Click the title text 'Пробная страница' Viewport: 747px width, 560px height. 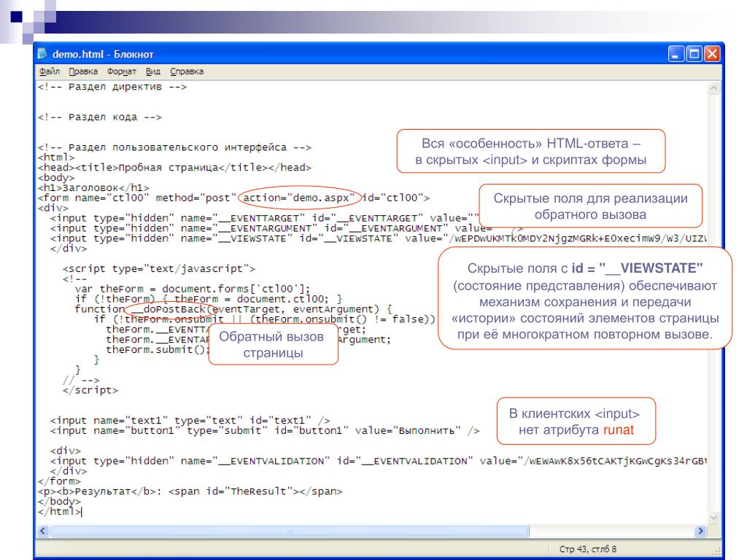coord(169,168)
